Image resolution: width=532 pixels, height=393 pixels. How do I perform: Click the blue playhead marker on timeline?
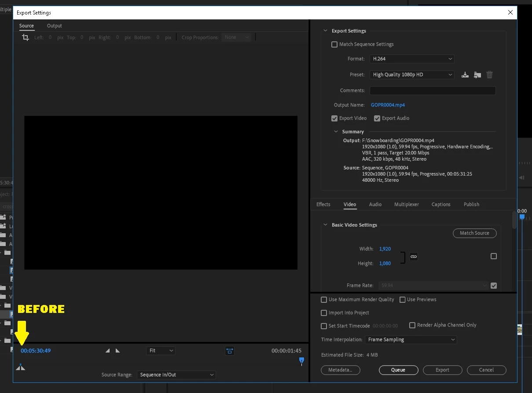(301, 361)
